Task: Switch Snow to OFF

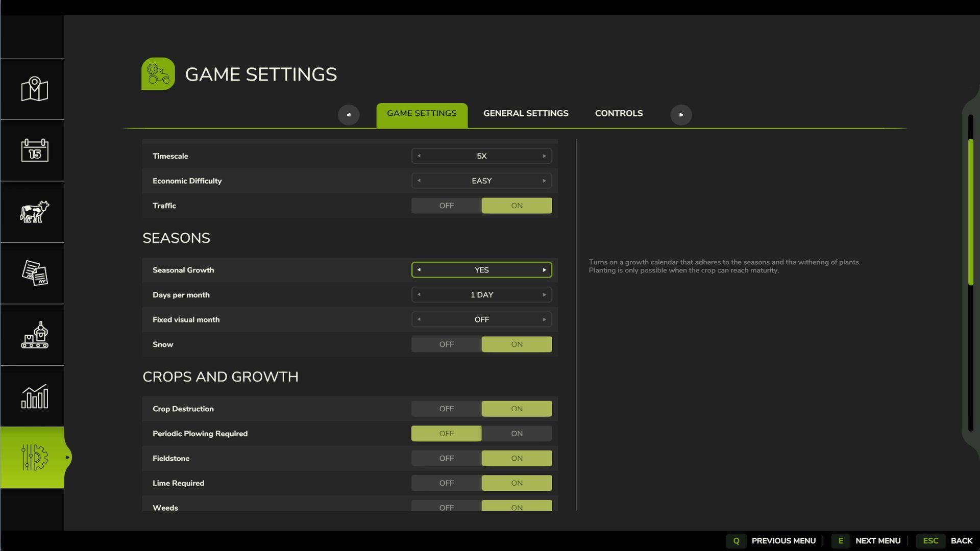Action: 446,344
